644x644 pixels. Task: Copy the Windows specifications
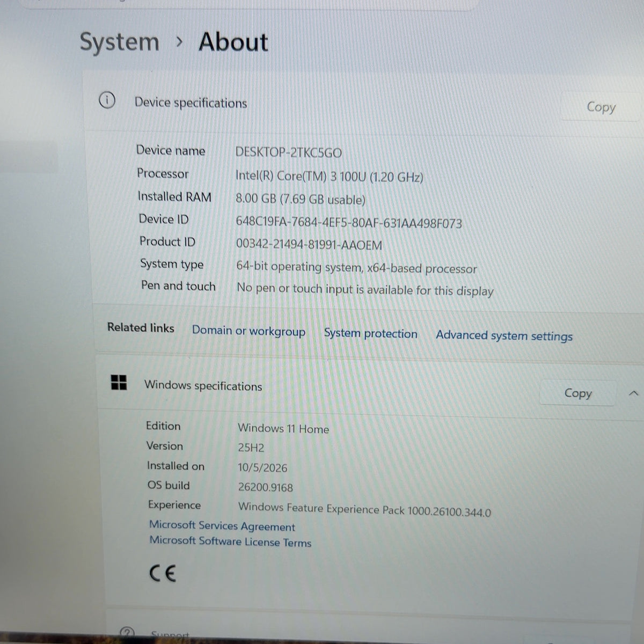click(577, 393)
